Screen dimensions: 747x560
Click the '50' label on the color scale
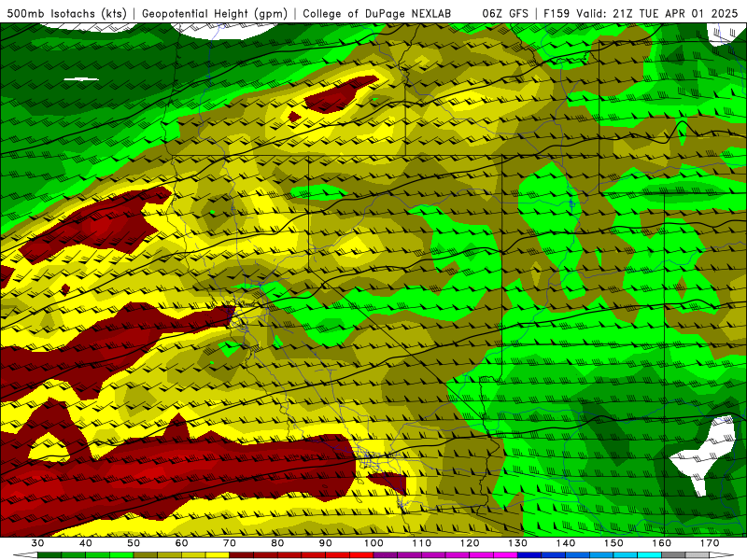134,543
